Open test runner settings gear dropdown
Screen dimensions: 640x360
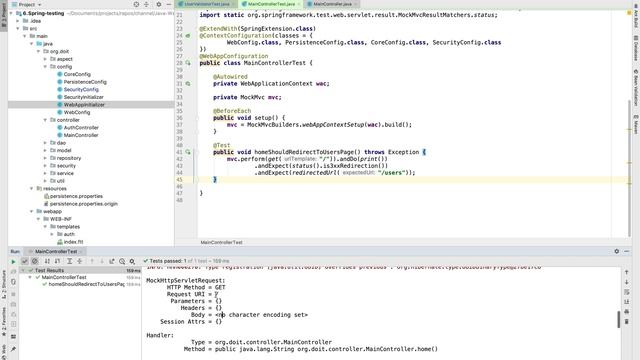[x=132, y=261]
